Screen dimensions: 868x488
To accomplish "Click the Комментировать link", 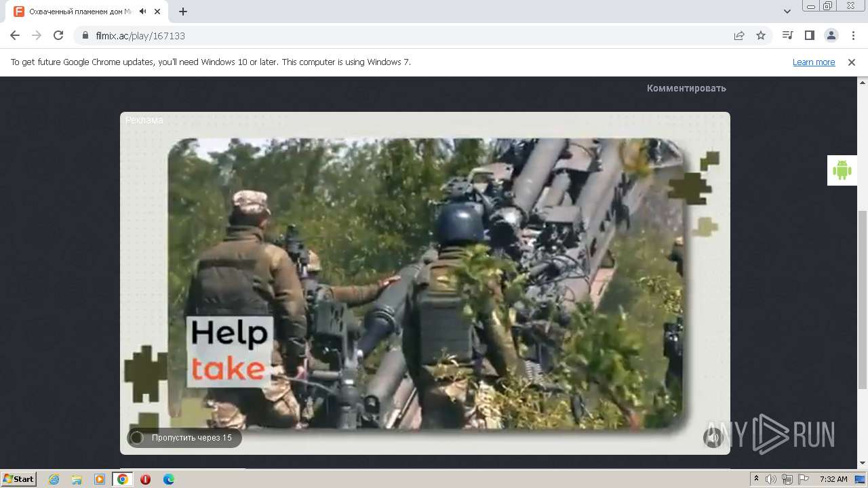I will 686,88.
